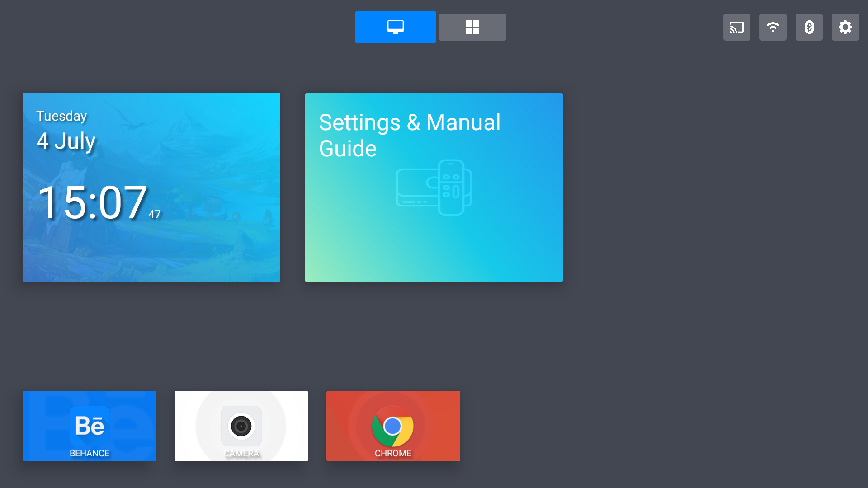Click the Behance Bē logo icon
Image resolution: width=868 pixels, height=488 pixels.
(90, 425)
